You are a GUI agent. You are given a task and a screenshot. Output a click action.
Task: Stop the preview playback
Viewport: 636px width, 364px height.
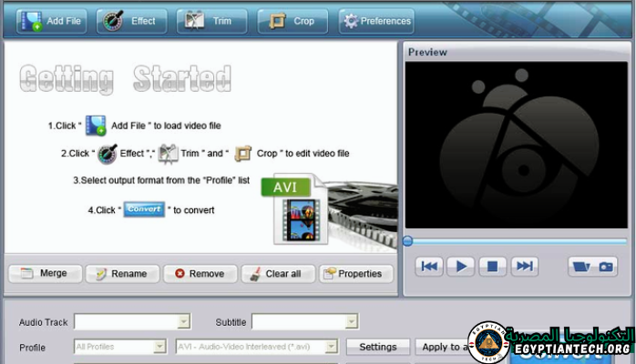(492, 266)
